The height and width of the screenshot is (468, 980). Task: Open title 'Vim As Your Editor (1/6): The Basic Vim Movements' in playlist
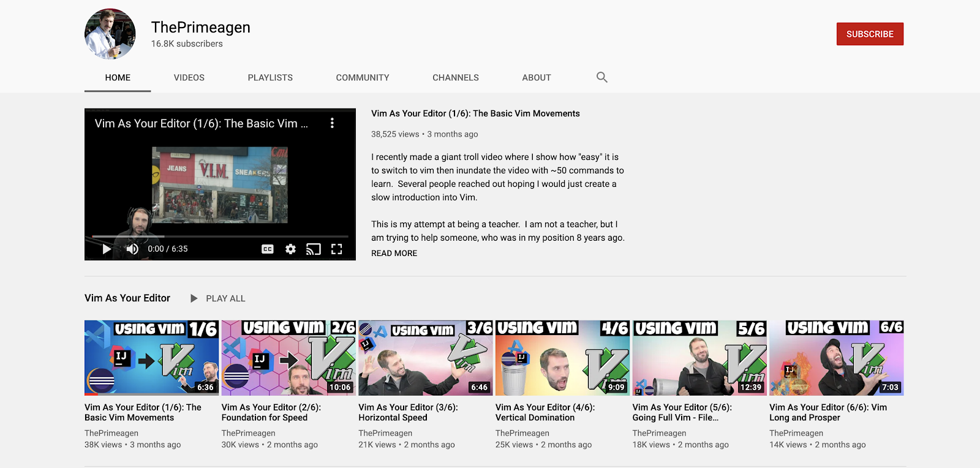143,412
